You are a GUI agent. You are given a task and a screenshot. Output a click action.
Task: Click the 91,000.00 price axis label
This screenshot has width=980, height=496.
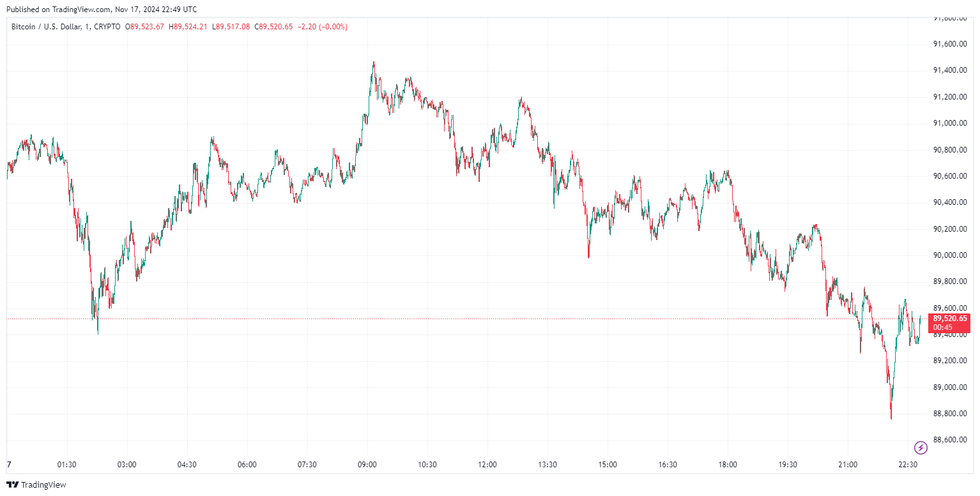tap(950, 123)
